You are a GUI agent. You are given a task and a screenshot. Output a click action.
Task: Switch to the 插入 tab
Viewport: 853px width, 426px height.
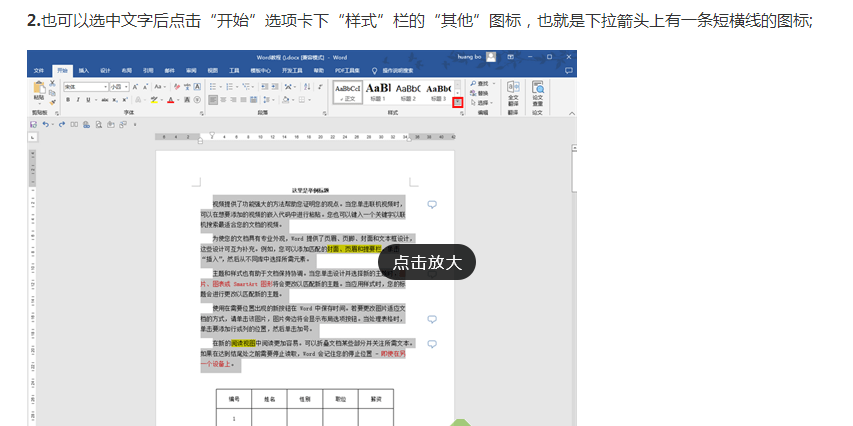pyautogui.click(x=84, y=71)
